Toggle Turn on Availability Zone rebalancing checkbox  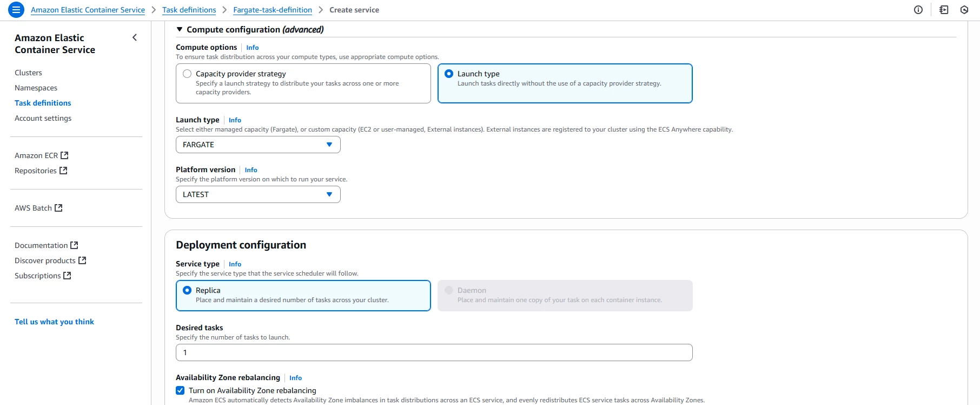(180, 390)
